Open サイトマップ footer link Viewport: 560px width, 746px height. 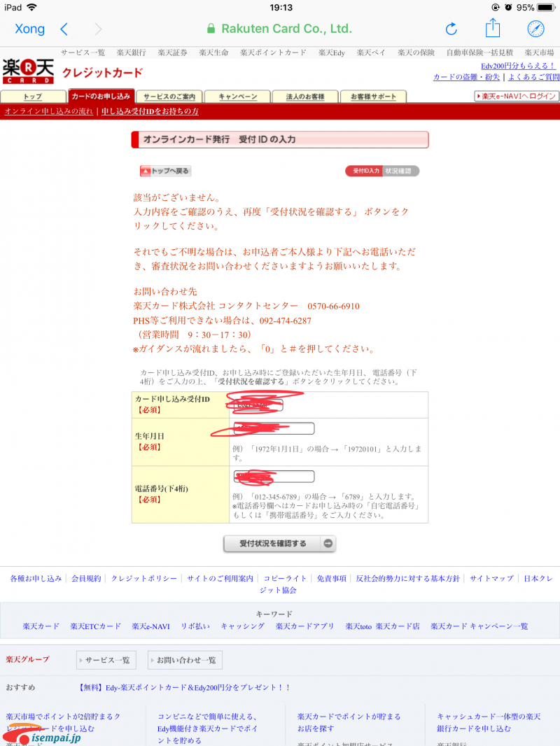(491, 579)
